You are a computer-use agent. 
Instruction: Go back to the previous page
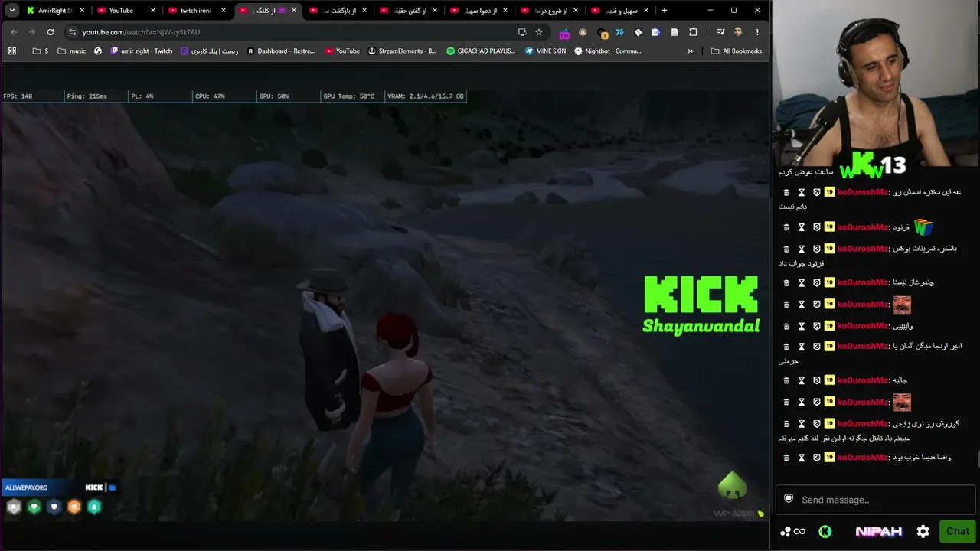pos(14,32)
